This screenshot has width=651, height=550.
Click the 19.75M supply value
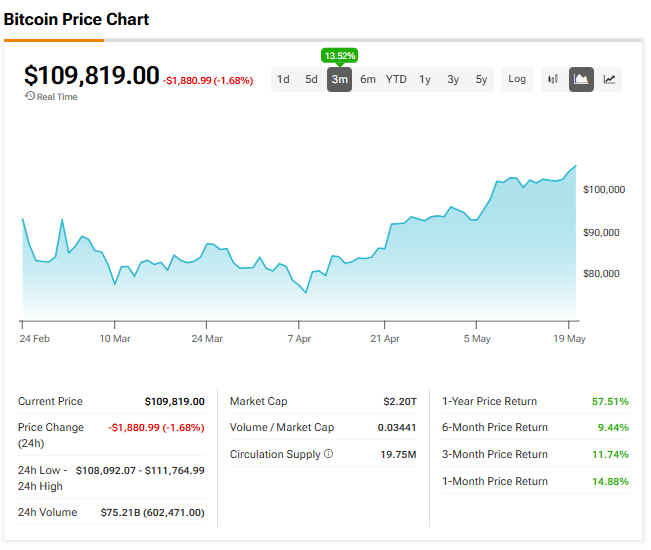pos(398,455)
